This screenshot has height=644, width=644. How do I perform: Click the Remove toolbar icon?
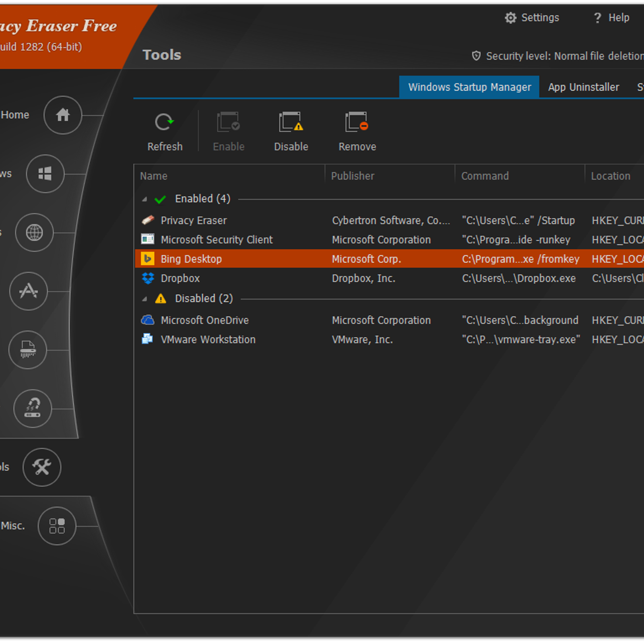[357, 122]
